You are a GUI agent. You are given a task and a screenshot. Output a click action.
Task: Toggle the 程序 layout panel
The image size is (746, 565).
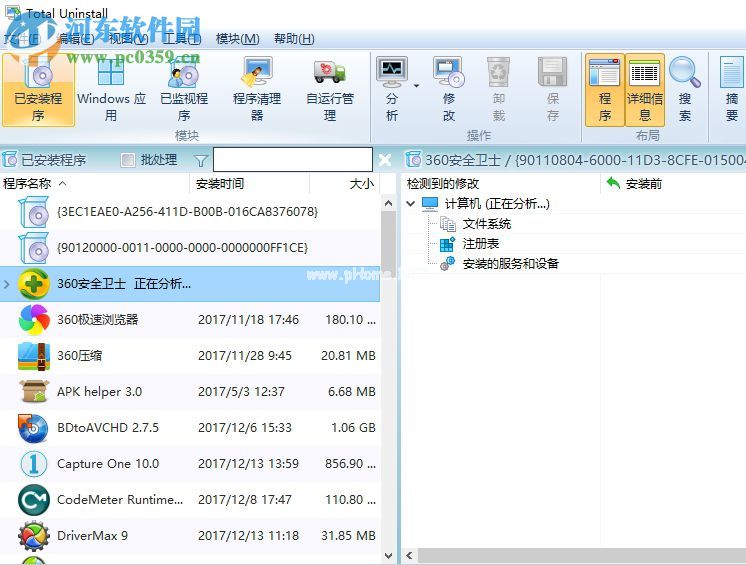(x=605, y=89)
